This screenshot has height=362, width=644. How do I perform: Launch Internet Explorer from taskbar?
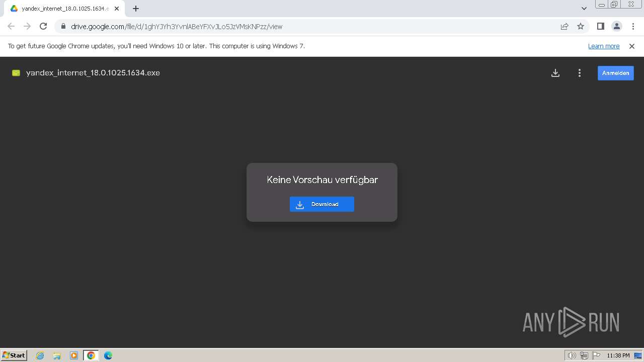(40, 355)
